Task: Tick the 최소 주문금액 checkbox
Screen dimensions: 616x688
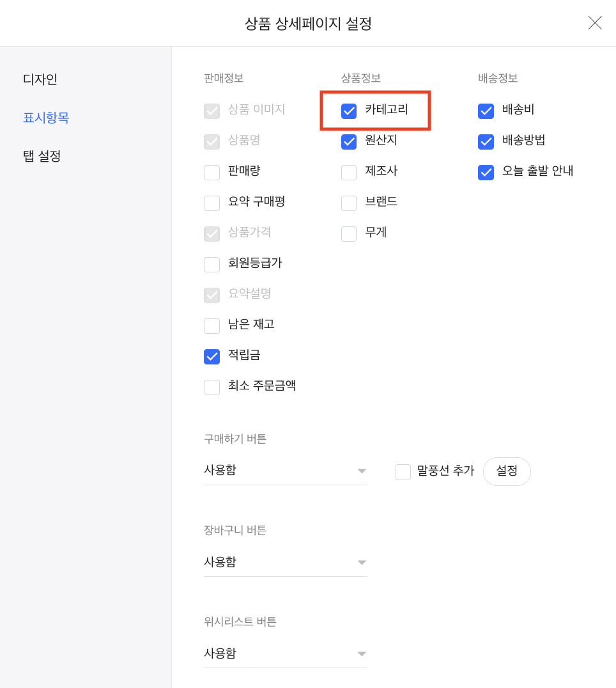Action: 212,387
